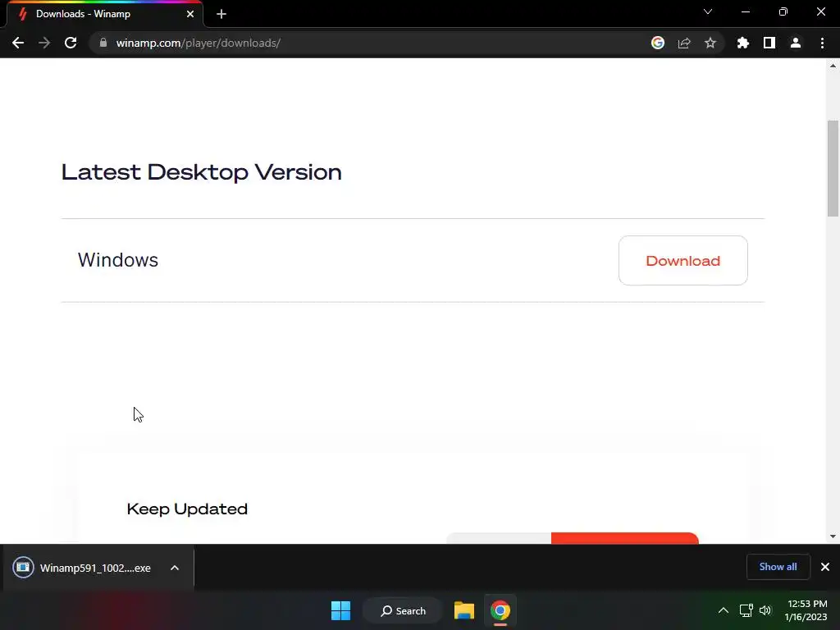Click the Windows row label

(118, 260)
